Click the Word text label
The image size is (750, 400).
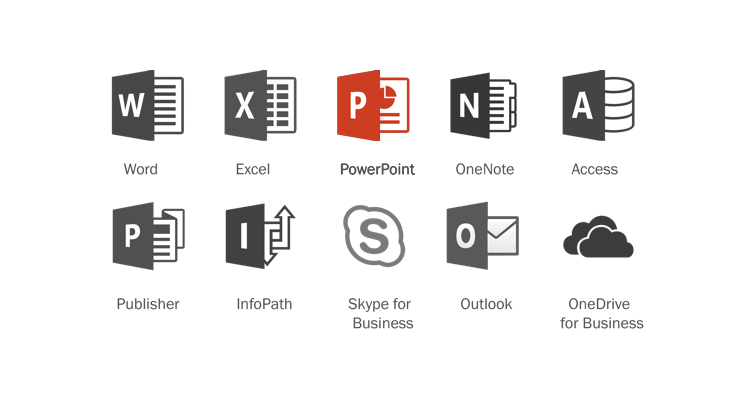141,169
